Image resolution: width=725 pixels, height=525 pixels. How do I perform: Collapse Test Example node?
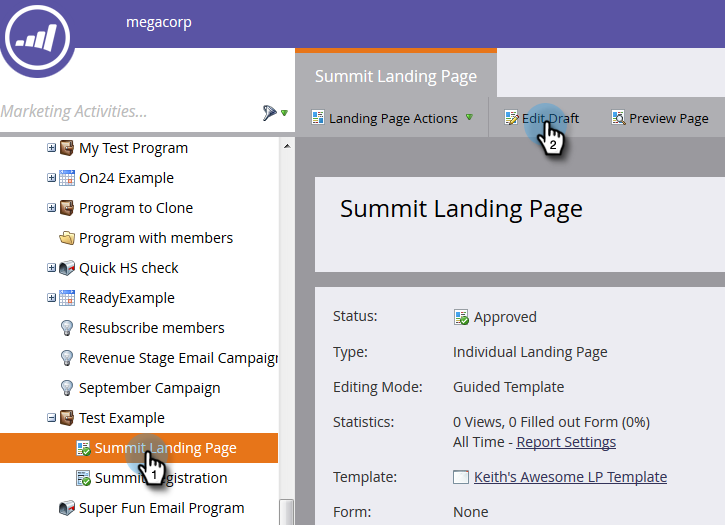pos(51,418)
